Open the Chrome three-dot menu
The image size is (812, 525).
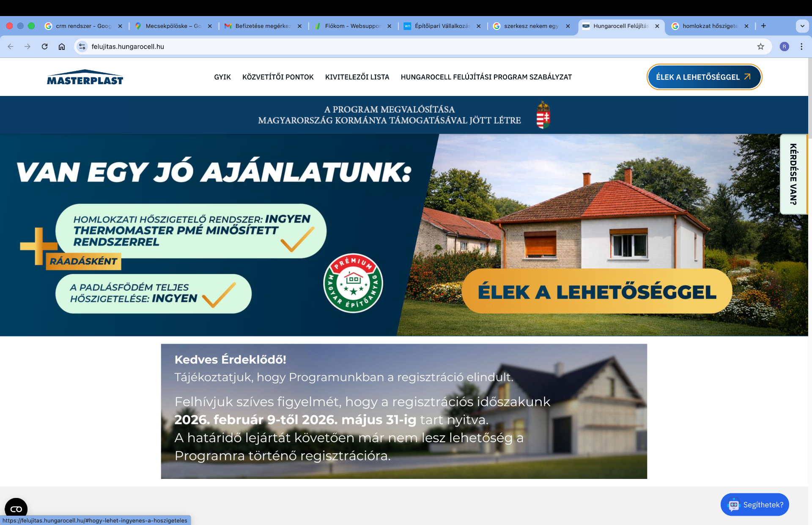pos(801,46)
